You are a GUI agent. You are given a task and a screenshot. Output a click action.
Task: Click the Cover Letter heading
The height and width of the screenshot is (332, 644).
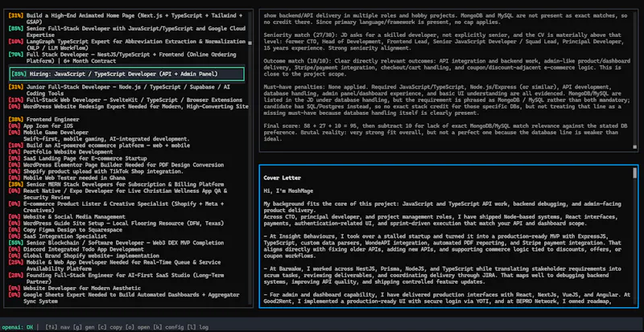283,178
